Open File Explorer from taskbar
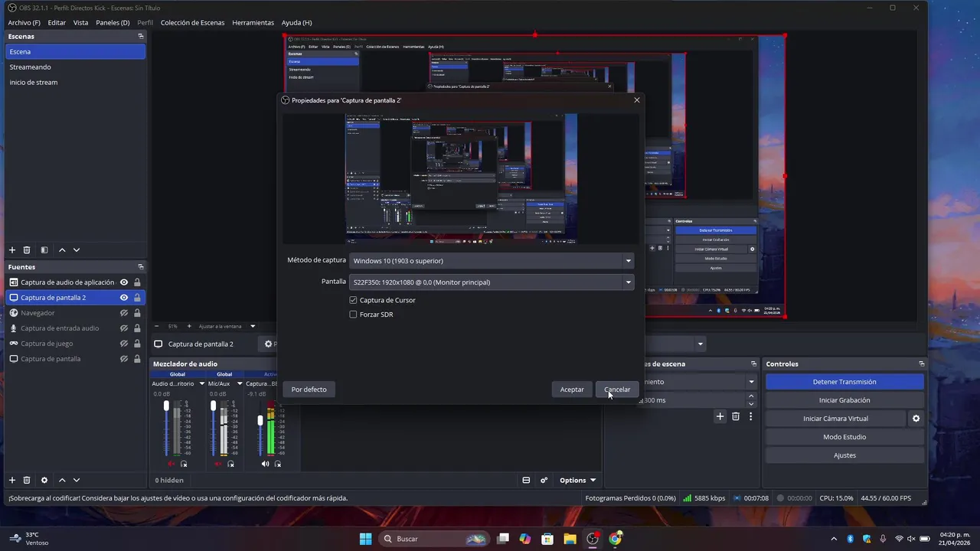 (x=570, y=539)
